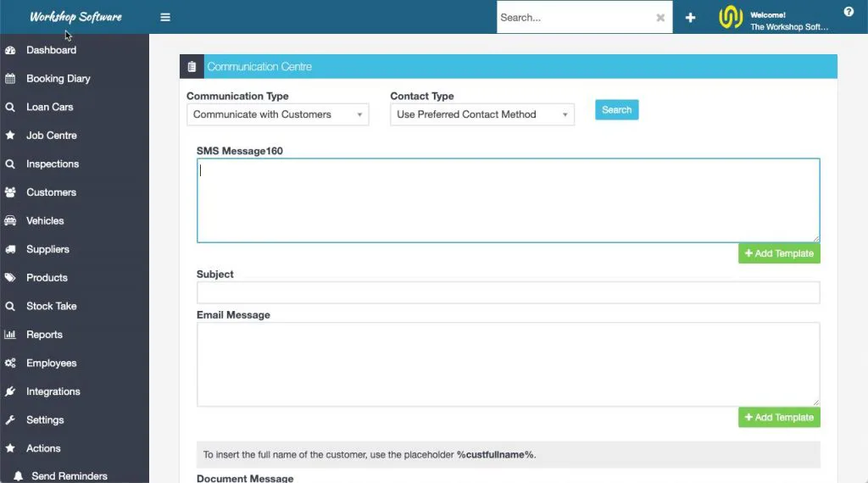Click into the Subject input field
Viewport: 868px width, 483px height.
pos(509,292)
